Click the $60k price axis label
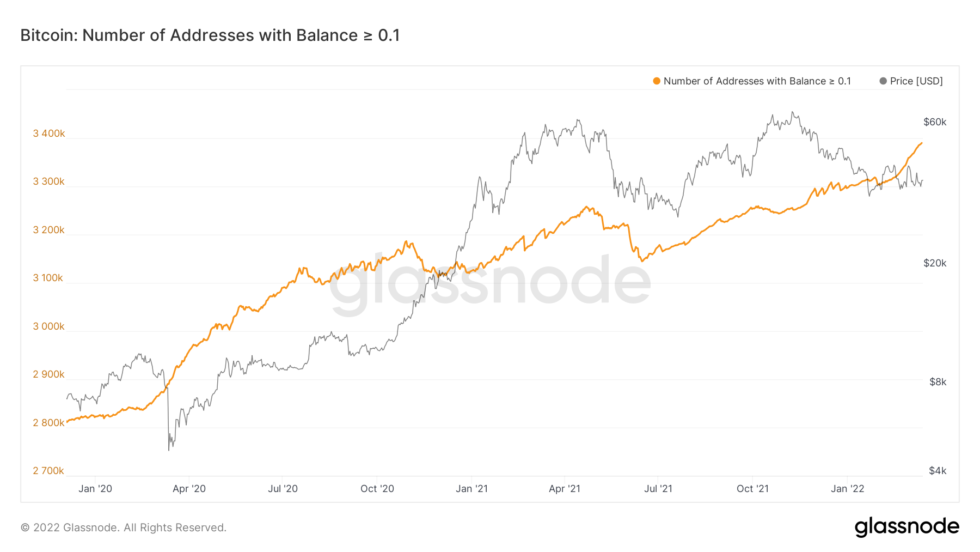Viewport: 980px width, 552px height. pyautogui.click(x=935, y=122)
